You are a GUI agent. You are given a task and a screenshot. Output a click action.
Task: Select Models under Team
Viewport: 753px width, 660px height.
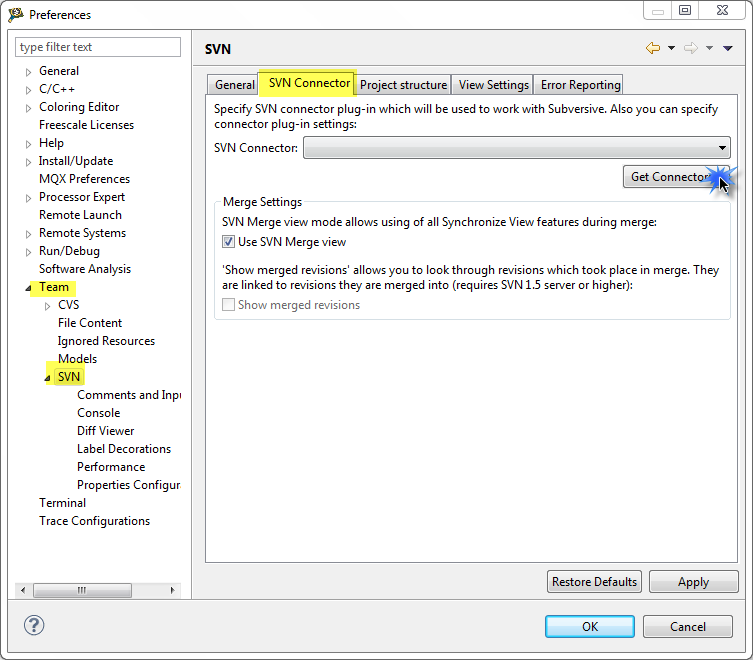coord(77,359)
